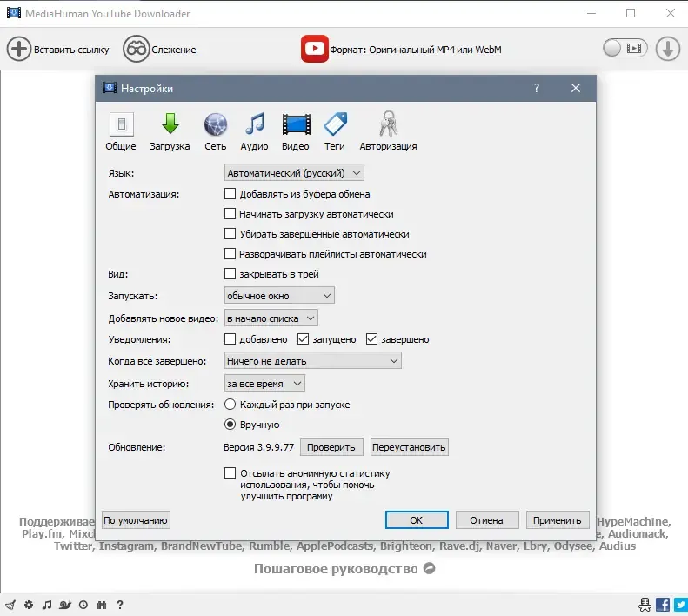Click the snail speed limit icon
Viewport: 688px width, 616px height.
tap(65, 605)
